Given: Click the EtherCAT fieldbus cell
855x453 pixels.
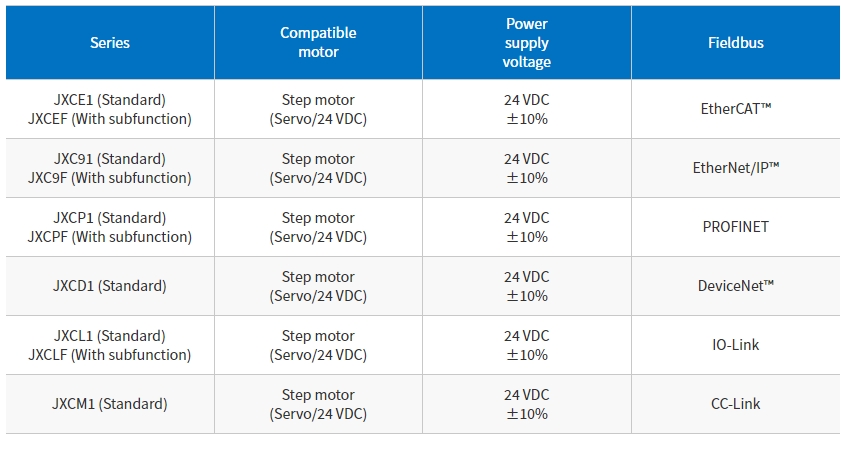Looking at the screenshot, I should pyautogui.click(x=736, y=109).
